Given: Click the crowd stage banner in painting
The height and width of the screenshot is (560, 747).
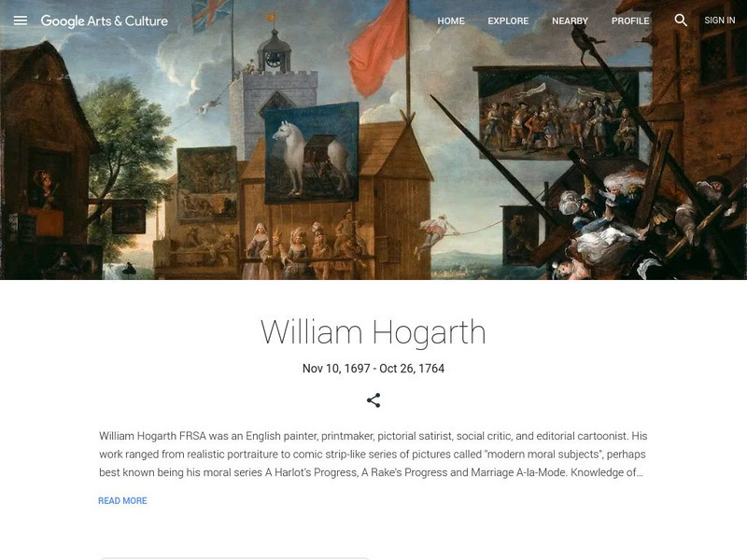Looking at the screenshot, I should (x=558, y=113).
